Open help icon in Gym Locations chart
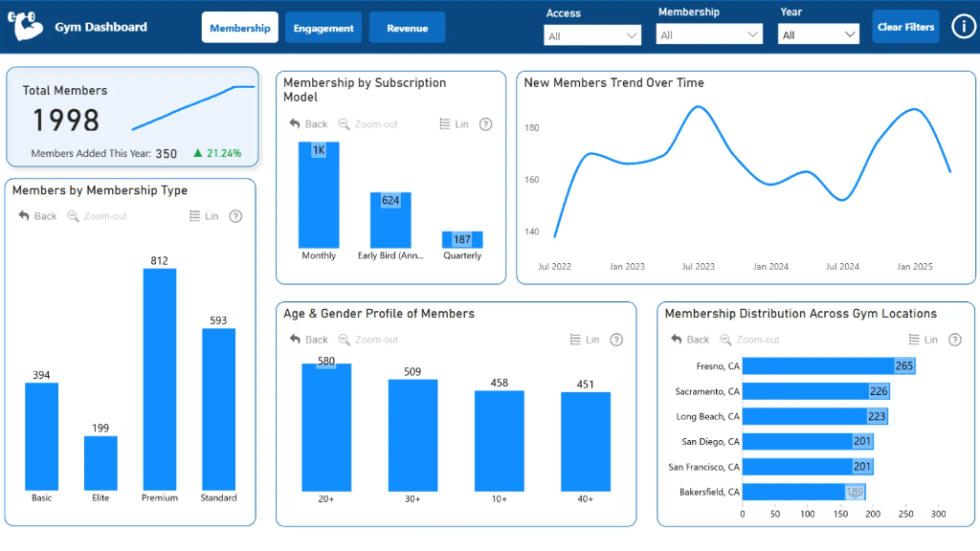980x551 pixels. (955, 340)
